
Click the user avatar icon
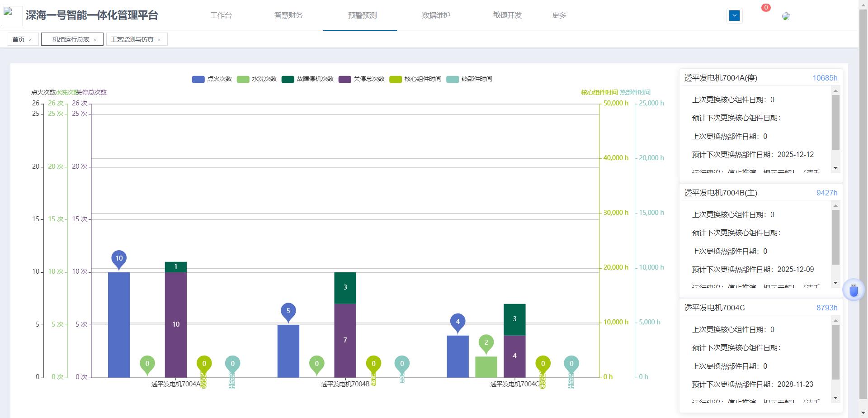pos(786,16)
